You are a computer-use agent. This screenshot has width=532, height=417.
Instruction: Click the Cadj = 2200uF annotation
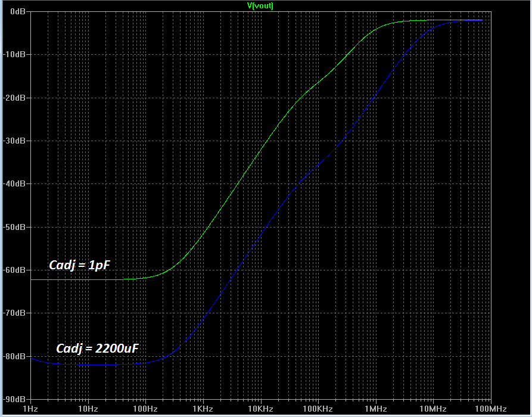pyautogui.click(x=97, y=348)
